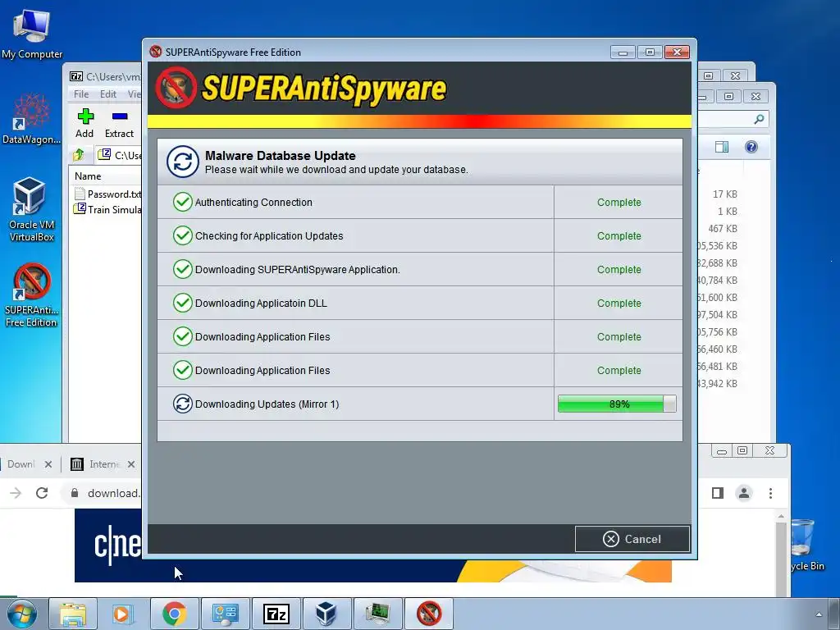Show hidden system tray icons

(819, 614)
